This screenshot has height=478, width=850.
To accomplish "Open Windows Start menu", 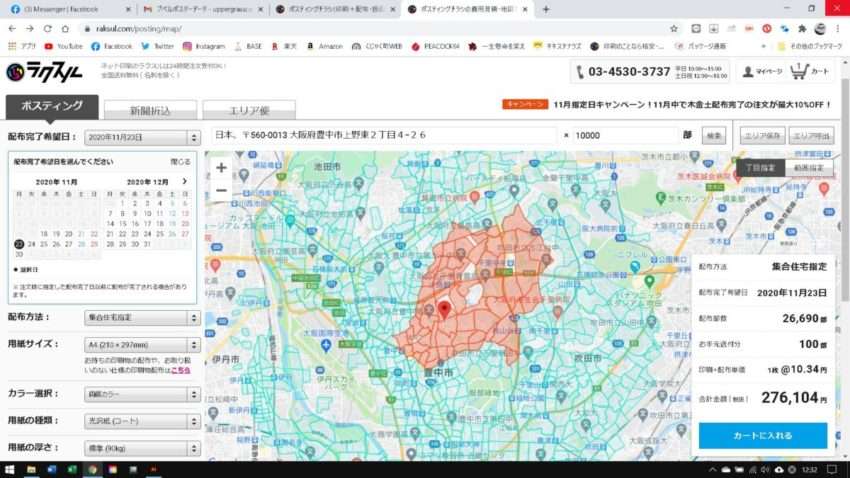I will click(9, 469).
